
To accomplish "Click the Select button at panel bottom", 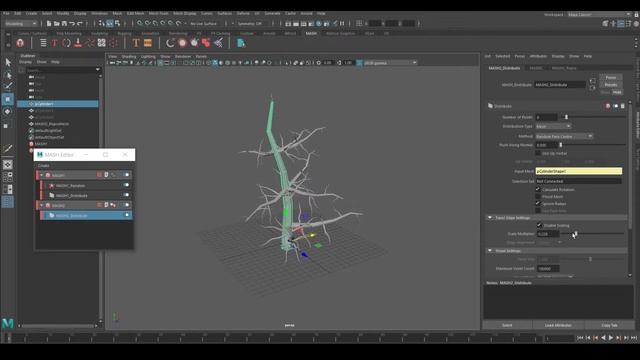I will point(507,325).
